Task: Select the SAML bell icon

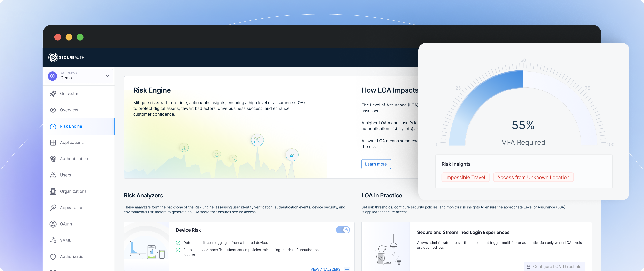Action: (x=53, y=240)
